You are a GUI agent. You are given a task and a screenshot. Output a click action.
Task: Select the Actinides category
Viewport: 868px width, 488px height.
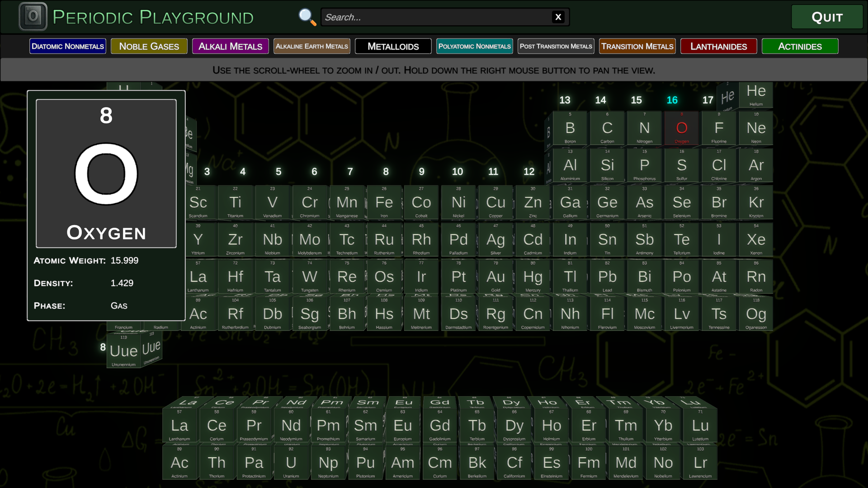pyautogui.click(x=800, y=46)
